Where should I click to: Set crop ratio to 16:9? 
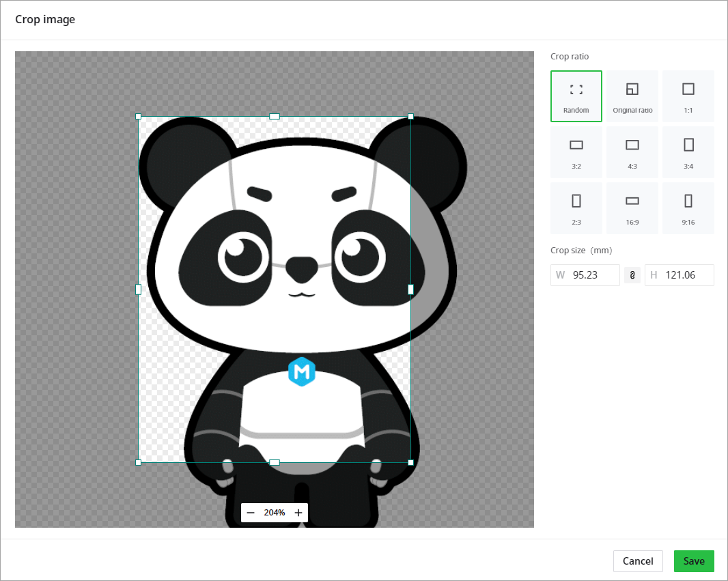point(632,208)
